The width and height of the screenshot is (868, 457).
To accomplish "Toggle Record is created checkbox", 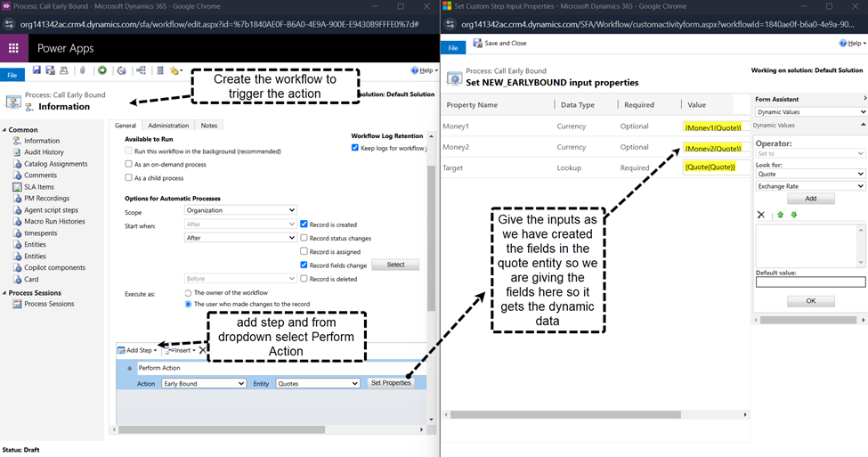I will 304,224.
